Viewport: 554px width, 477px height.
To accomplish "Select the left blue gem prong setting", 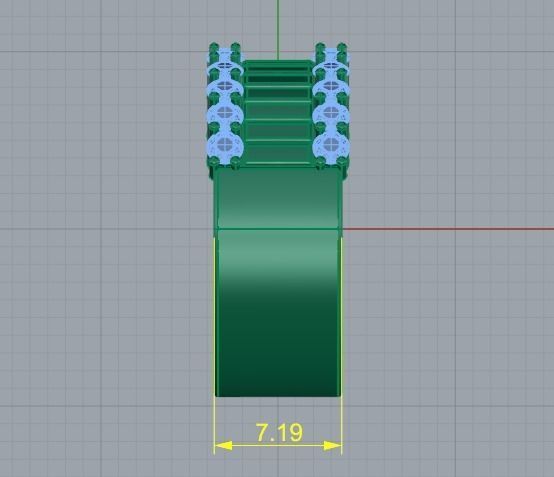I will coord(225,105).
